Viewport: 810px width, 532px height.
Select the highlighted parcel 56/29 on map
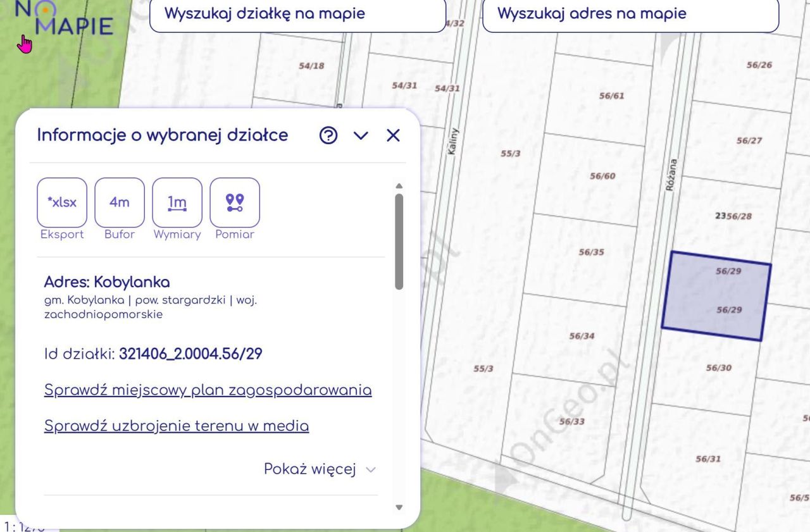tap(716, 296)
